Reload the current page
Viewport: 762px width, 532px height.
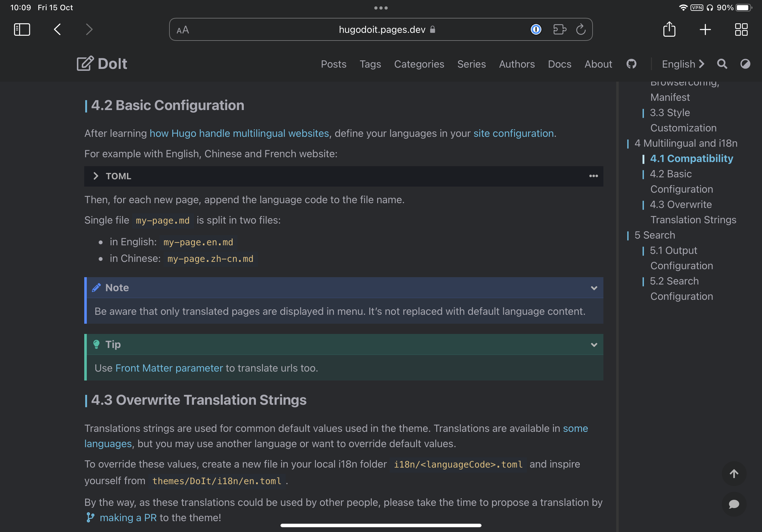tap(580, 29)
